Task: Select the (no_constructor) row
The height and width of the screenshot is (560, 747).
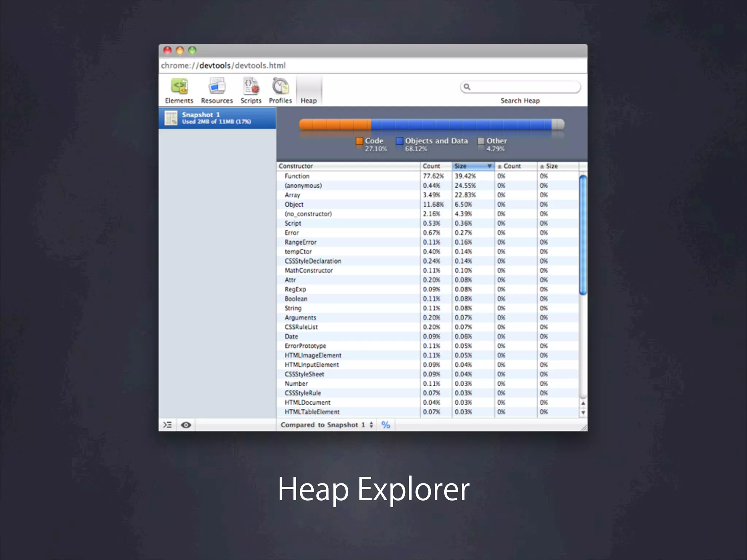Action: pos(427,214)
